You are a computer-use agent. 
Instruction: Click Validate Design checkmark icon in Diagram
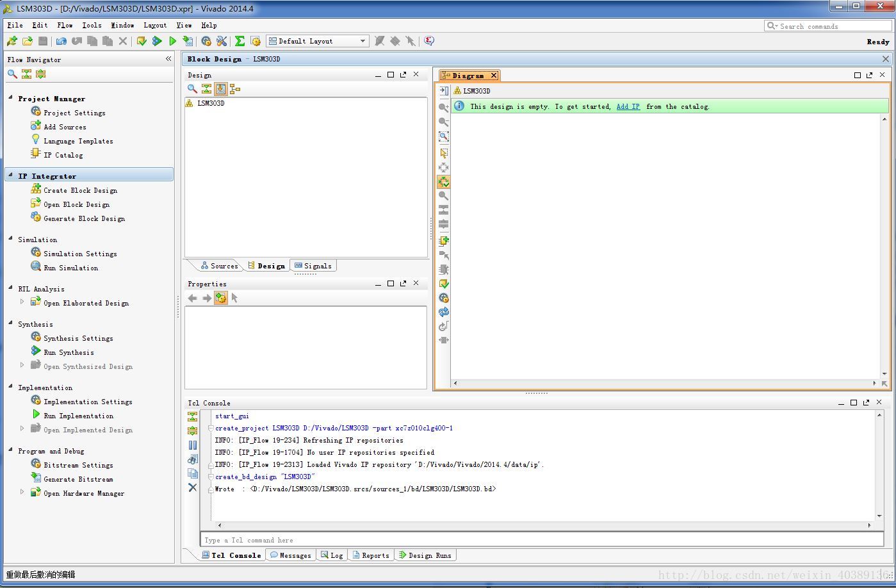click(443, 284)
